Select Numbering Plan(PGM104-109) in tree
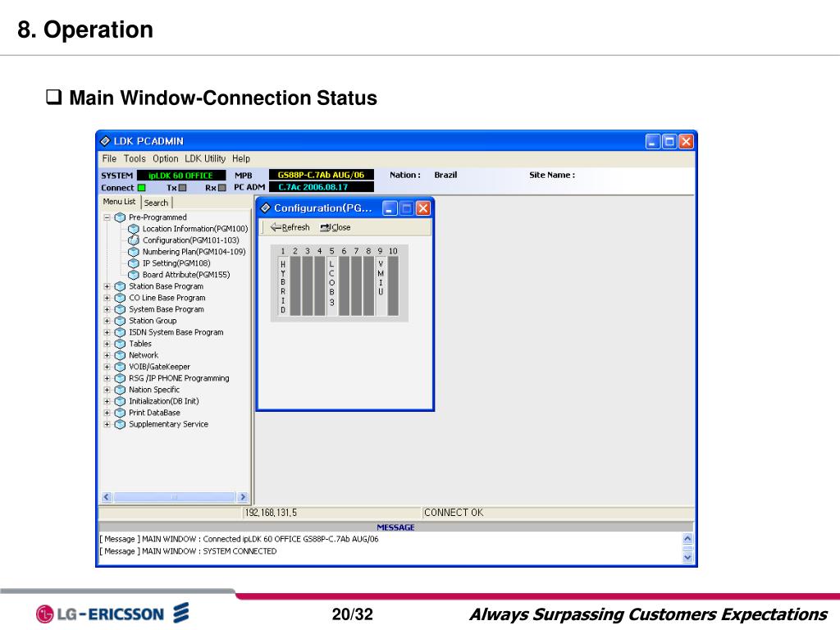The height and width of the screenshot is (630, 840). click(194, 252)
